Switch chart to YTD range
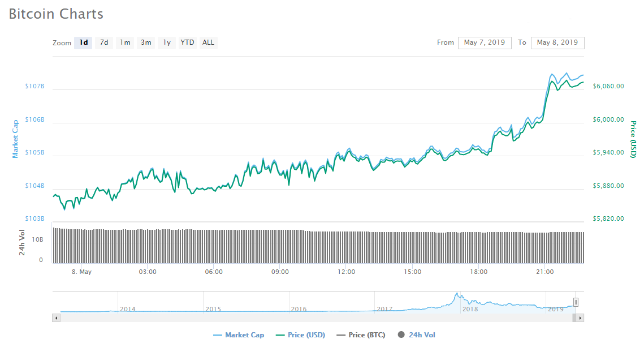This screenshot has height=343, width=644. click(x=187, y=42)
